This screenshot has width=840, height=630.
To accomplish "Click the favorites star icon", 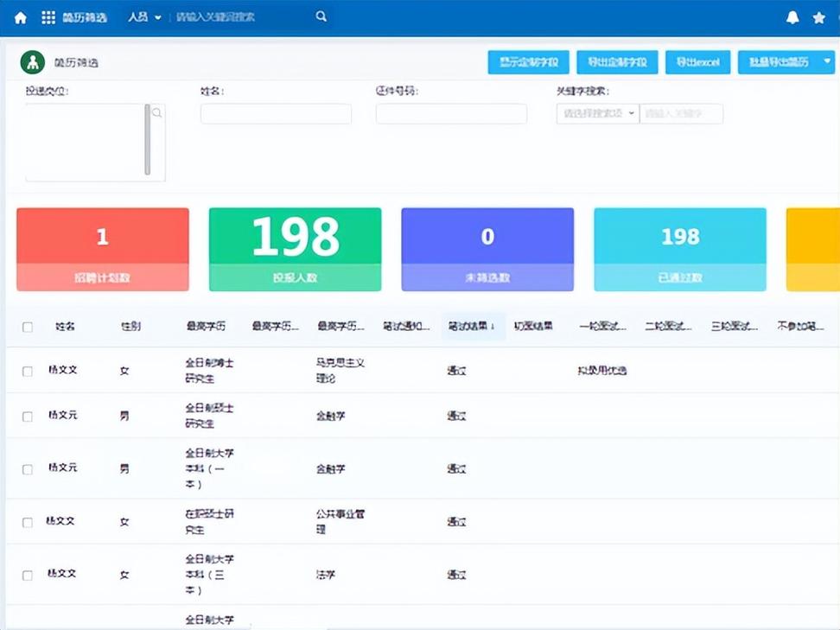I will click(x=818, y=17).
